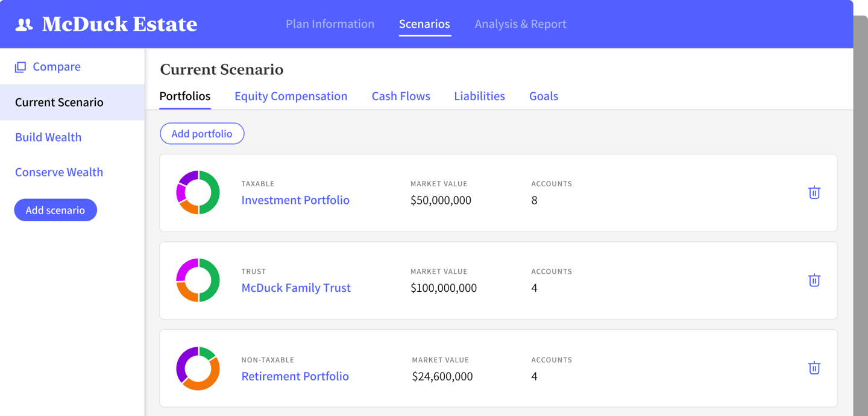Open the Plan Information tab
Screen dimensions: 868x416
pos(330,24)
